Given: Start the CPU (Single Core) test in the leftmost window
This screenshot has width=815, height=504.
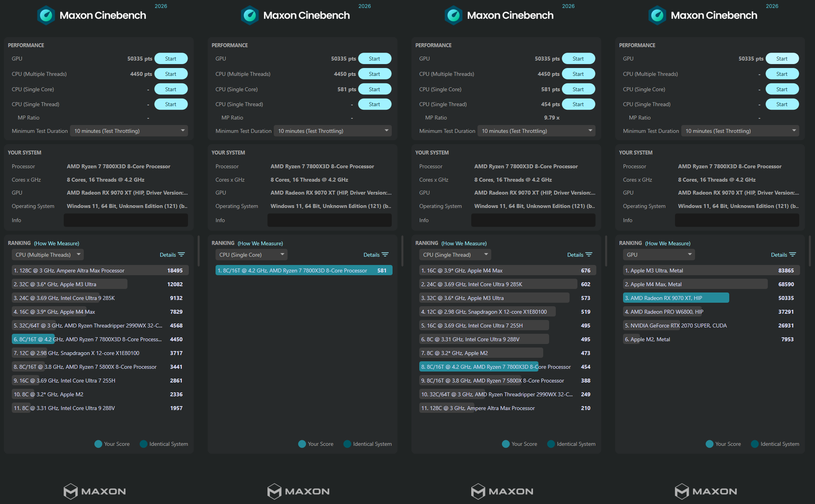Looking at the screenshot, I should pyautogui.click(x=171, y=89).
